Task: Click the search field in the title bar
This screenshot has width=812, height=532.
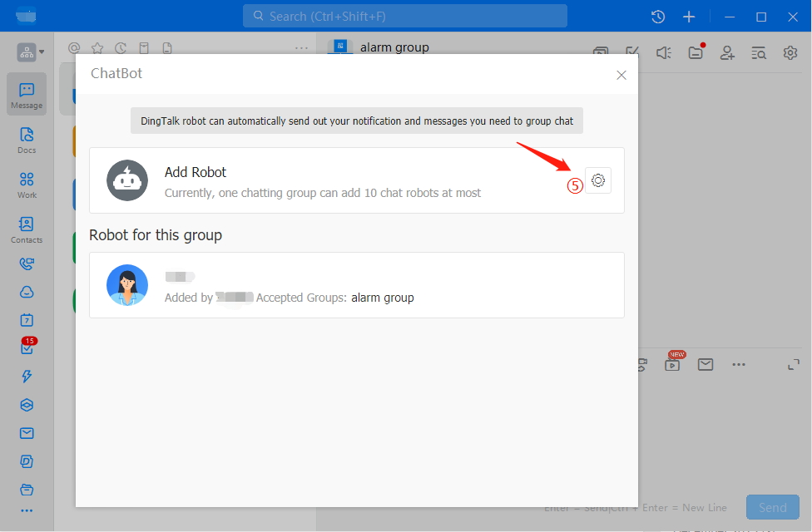Action: click(404, 16)
